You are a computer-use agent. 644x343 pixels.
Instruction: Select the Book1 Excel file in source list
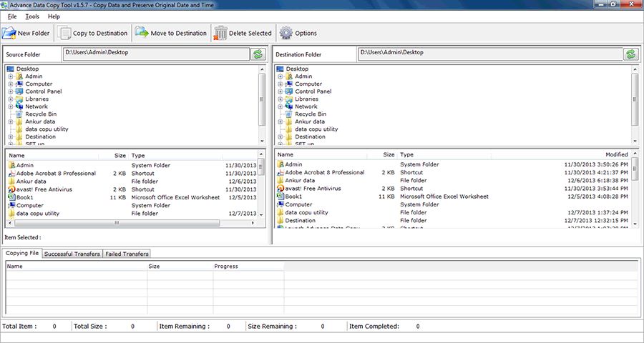tap(25, 197)
